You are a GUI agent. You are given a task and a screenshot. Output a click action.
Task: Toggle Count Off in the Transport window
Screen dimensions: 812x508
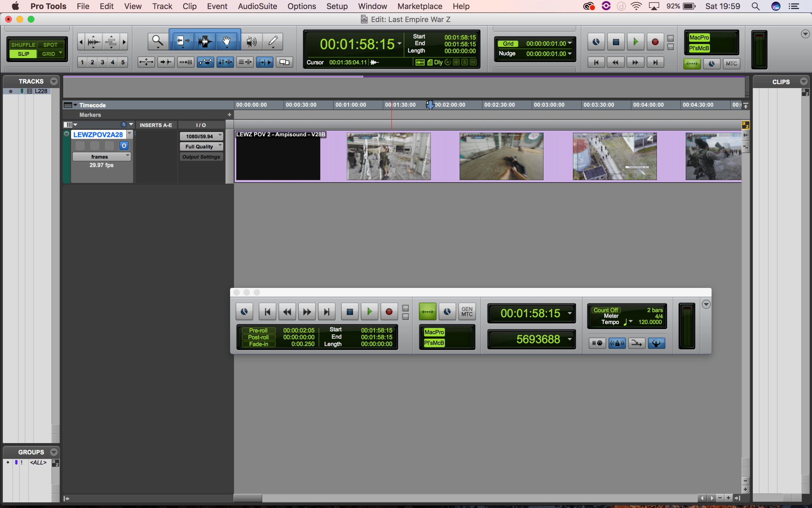tap(605, 310)
